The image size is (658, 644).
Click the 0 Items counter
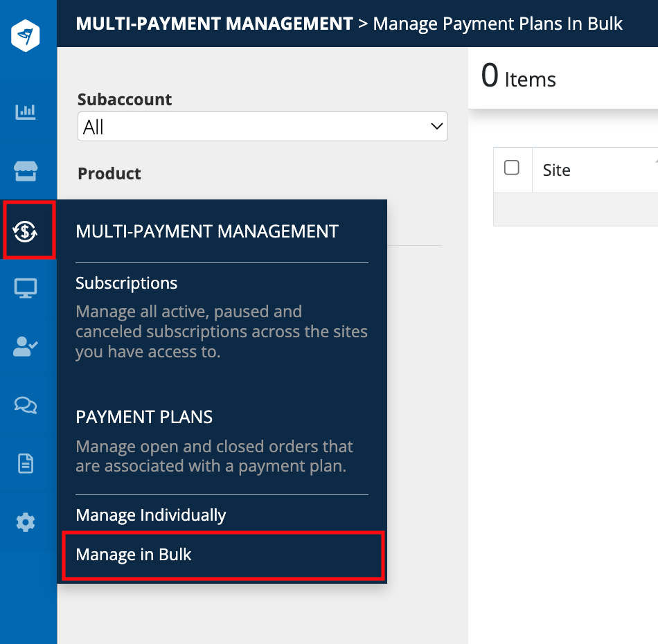[x=517, y=78]
